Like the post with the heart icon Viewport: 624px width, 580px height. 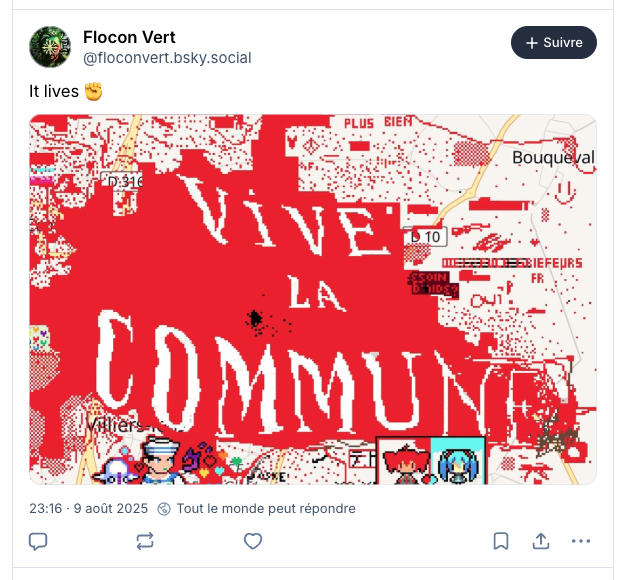253,541
